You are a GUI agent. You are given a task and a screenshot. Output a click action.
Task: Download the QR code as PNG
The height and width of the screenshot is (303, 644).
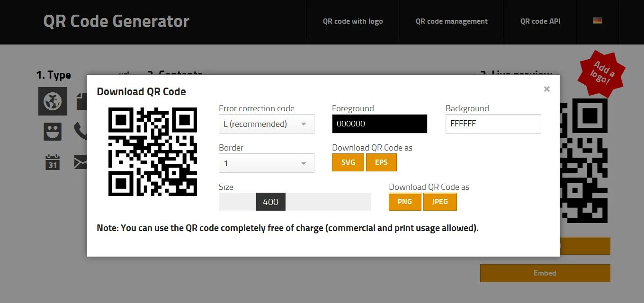tap(405, 202)
